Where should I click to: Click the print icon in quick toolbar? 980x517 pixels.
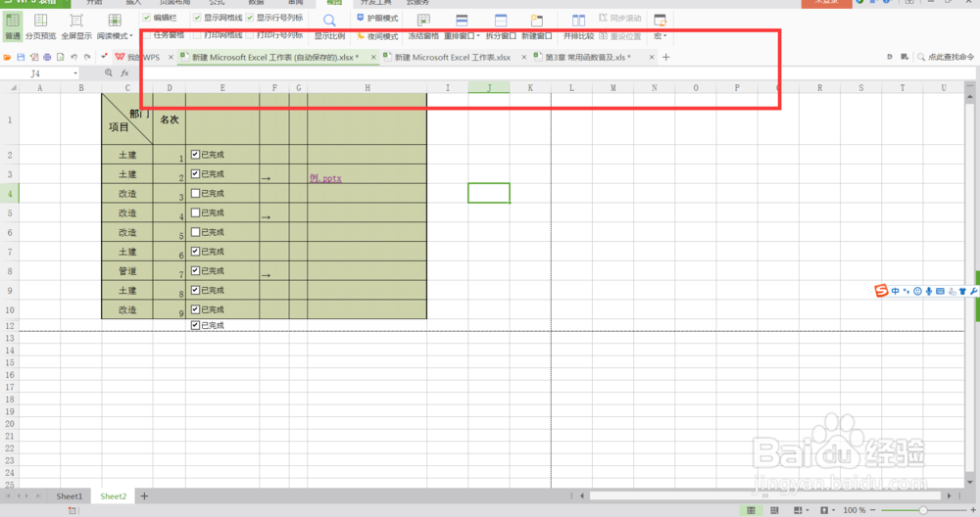coord(47,57)
